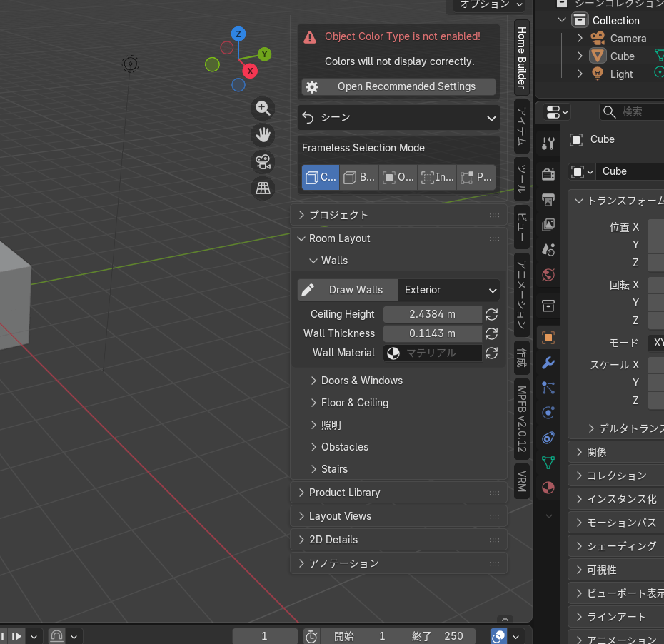Viewport: 664px width, 644px height.
Task: Switch selection mode to In
Action: pyautogui.click(x=436, y=177)
